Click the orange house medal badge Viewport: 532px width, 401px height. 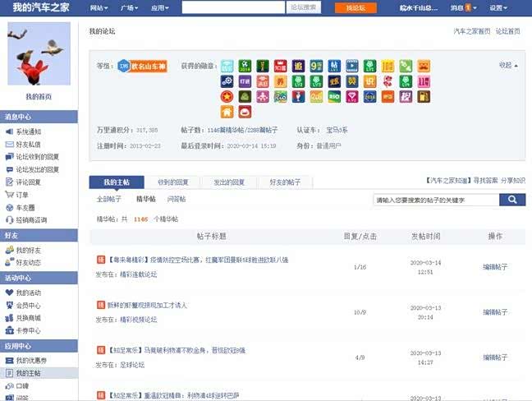pyautogui.click(x=227, y=112)
